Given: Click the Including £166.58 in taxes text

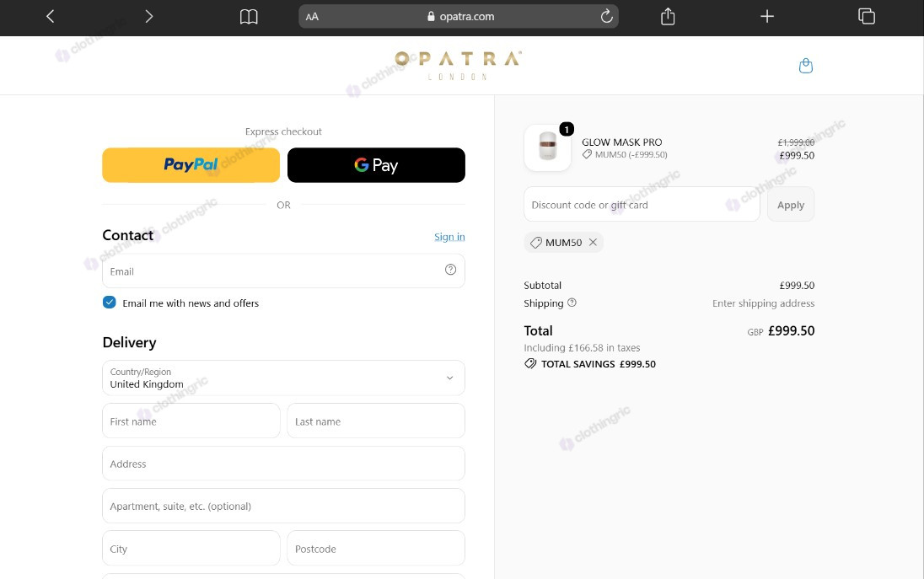Looking at the screenshot, I should coord(582,348).
